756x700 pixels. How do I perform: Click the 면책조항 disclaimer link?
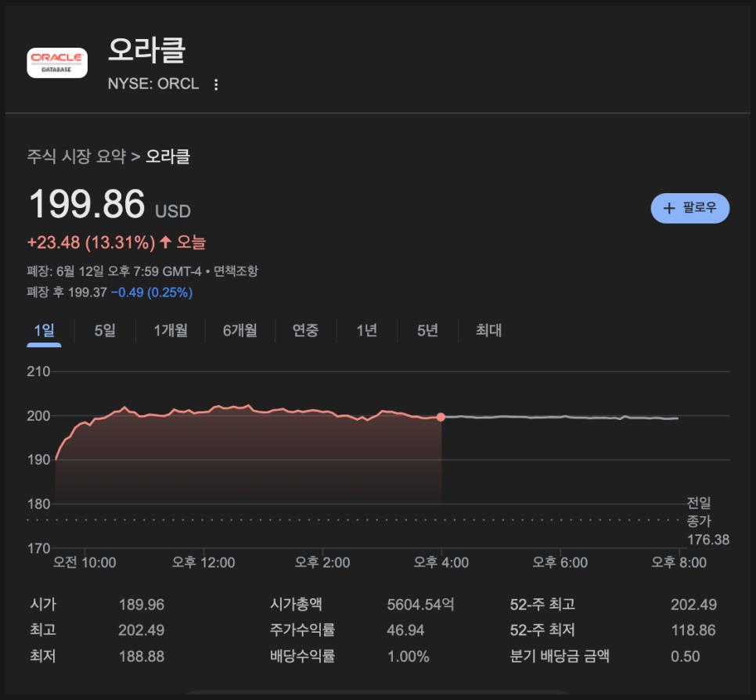[236, 271]
